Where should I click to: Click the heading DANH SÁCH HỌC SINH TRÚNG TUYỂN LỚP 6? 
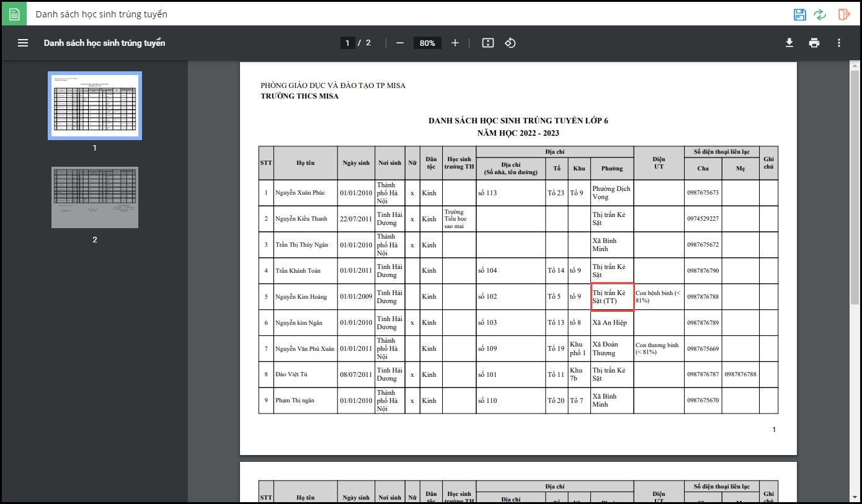[x=518, y=120]
